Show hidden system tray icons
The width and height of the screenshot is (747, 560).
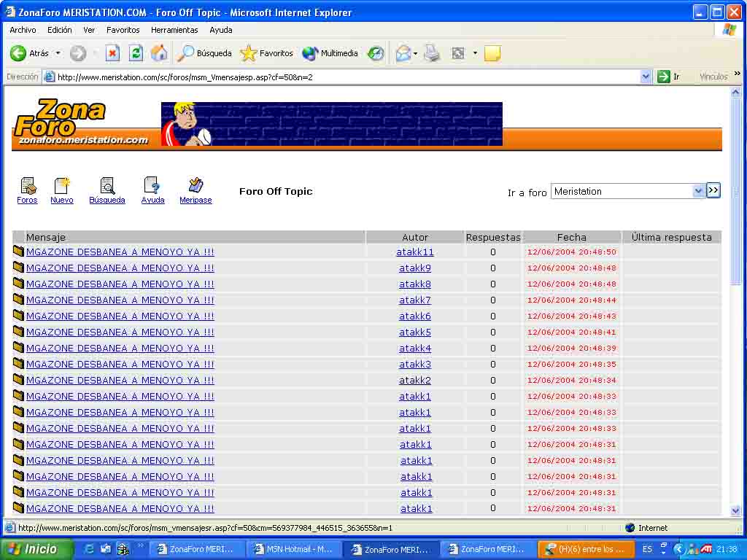pos(679,549)
